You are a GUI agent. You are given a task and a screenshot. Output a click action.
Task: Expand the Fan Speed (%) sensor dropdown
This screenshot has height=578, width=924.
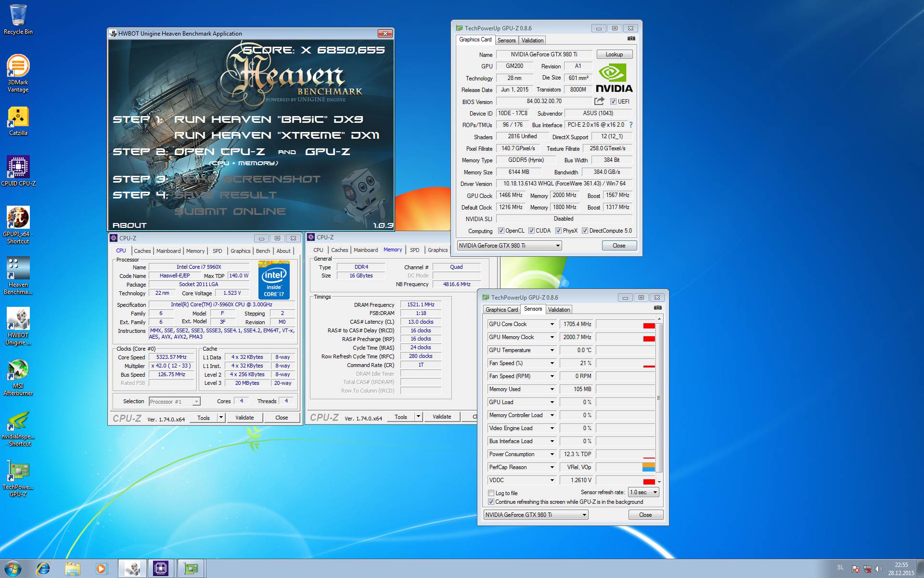pyautogui.click(x=552, y=363)
